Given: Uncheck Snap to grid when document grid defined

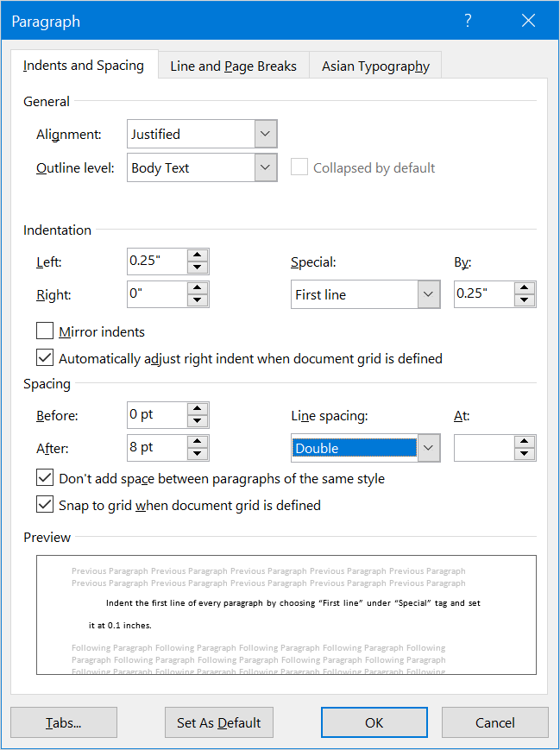Looking at the screenshot, I should pos(45,505).
